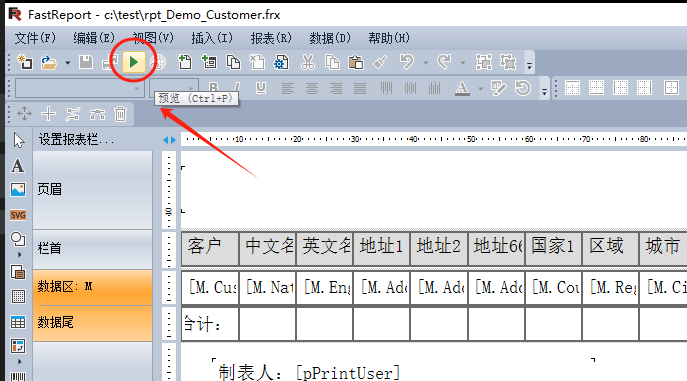Select the Matrix object tool
The image size is (687, 381).
point(18,347)
